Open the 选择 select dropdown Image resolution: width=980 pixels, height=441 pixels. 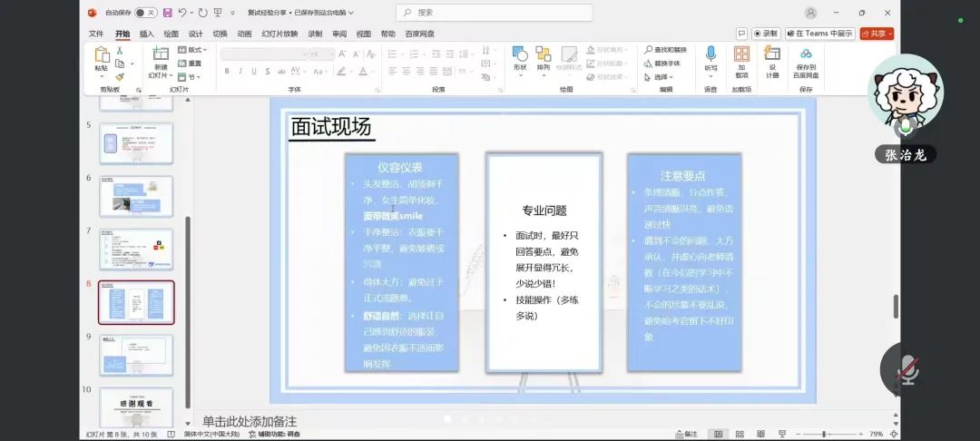[662, 77]
